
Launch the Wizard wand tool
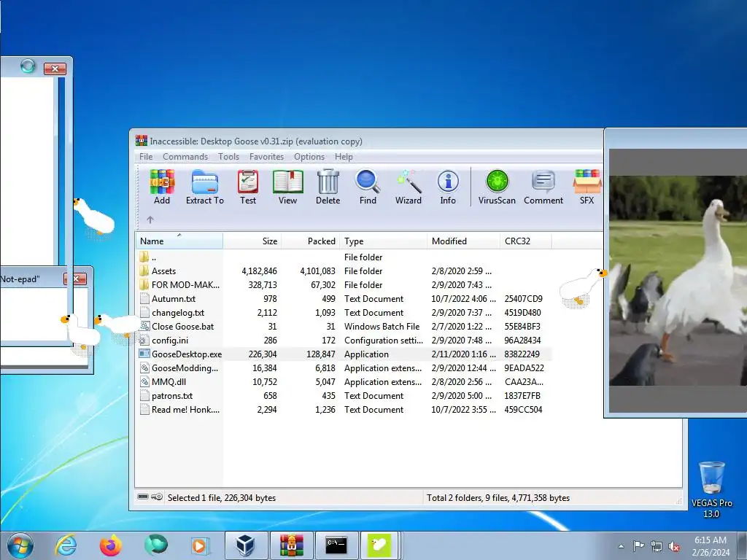(409, 187)
